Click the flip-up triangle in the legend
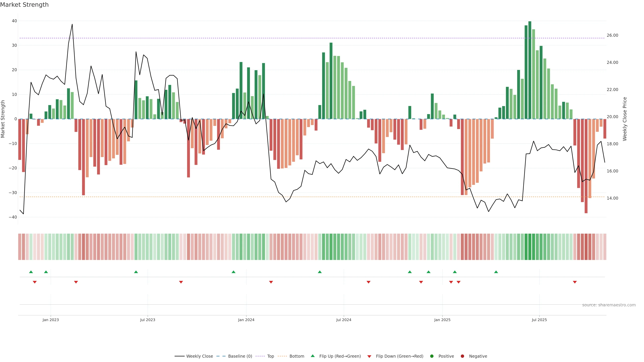 (312, 356)
